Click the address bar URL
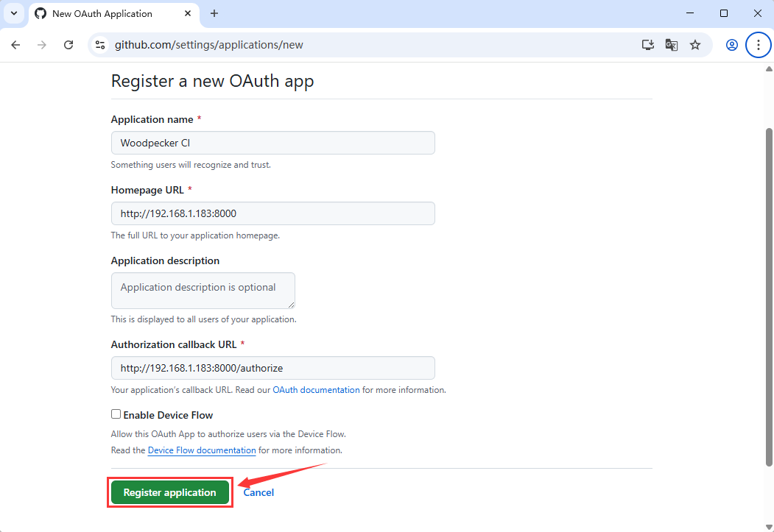The height and width of the screenshot is (532, 774). pyautogui.click(x=209, y=45)
